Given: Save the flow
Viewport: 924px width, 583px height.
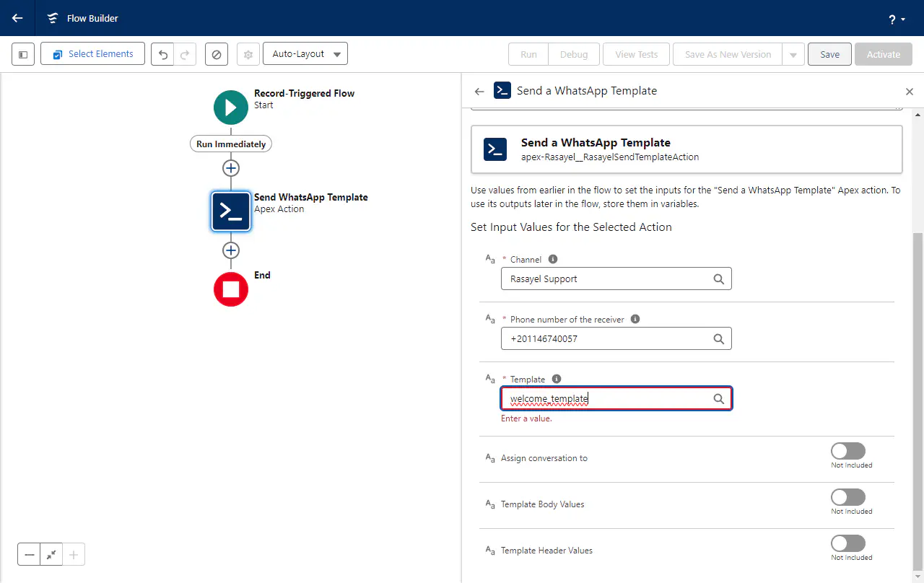Looking at the screenshot, I should [x=829, y=54].
